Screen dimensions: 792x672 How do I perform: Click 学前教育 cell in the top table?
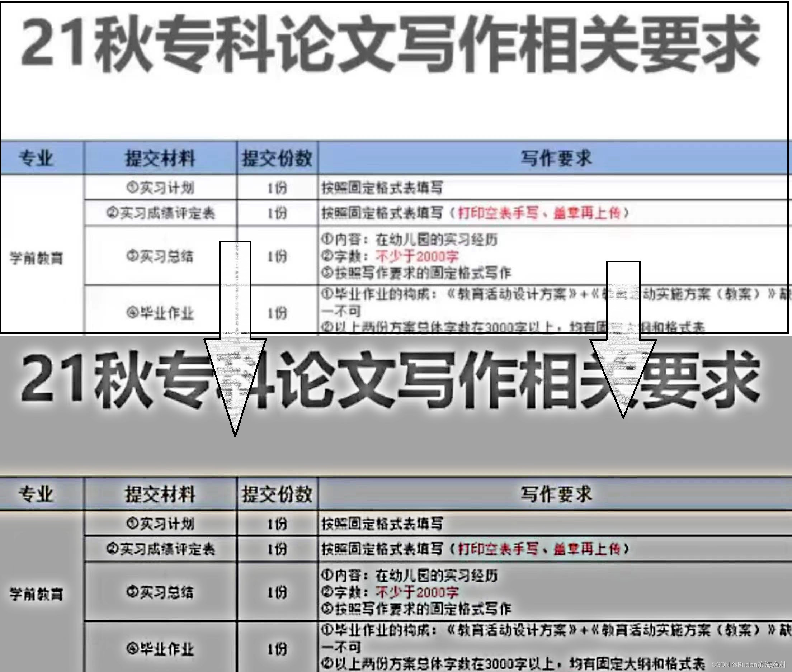tap(36, 258)
